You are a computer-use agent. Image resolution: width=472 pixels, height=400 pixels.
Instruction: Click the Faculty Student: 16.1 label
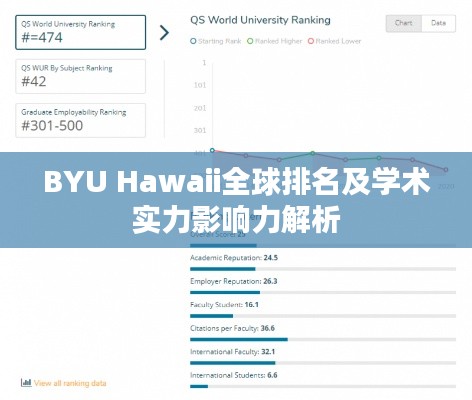pos(224,305)
